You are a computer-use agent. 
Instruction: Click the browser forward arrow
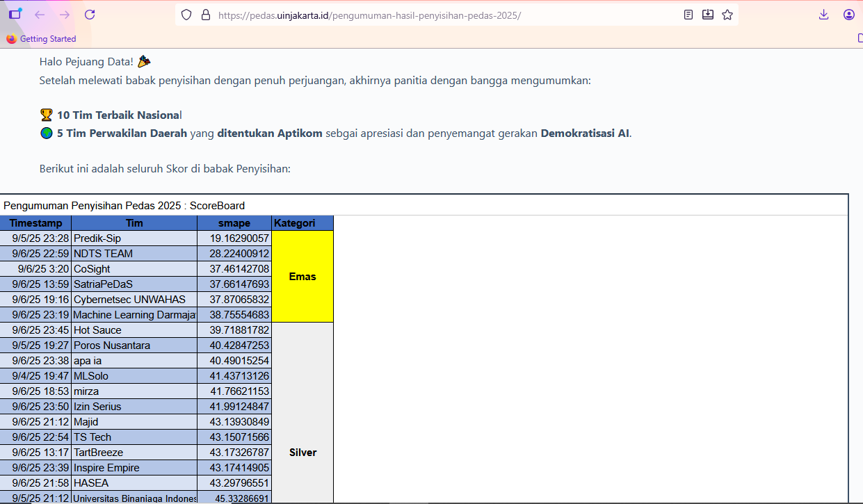coord(65,15)
